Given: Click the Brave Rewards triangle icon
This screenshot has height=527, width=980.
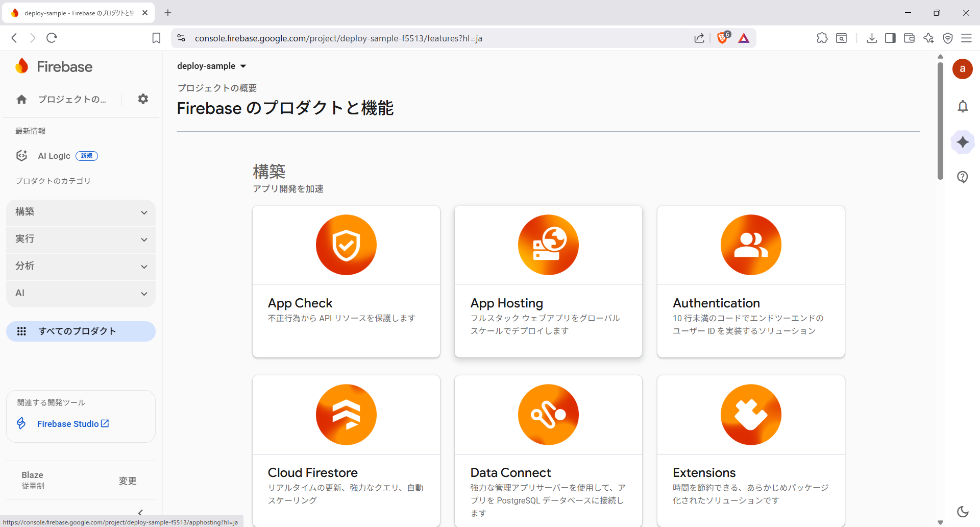Looking at the screenshot, I should click(x=744, y=38).
